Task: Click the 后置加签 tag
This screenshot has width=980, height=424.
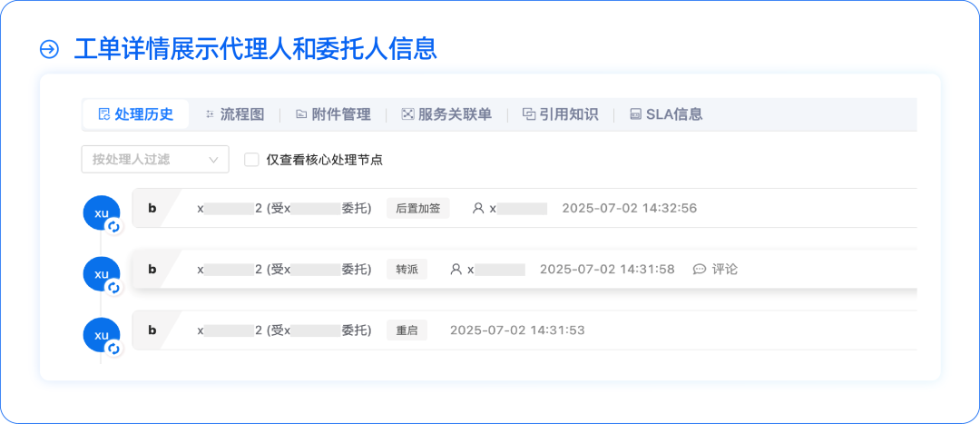Action: click(x=418, y=208)
